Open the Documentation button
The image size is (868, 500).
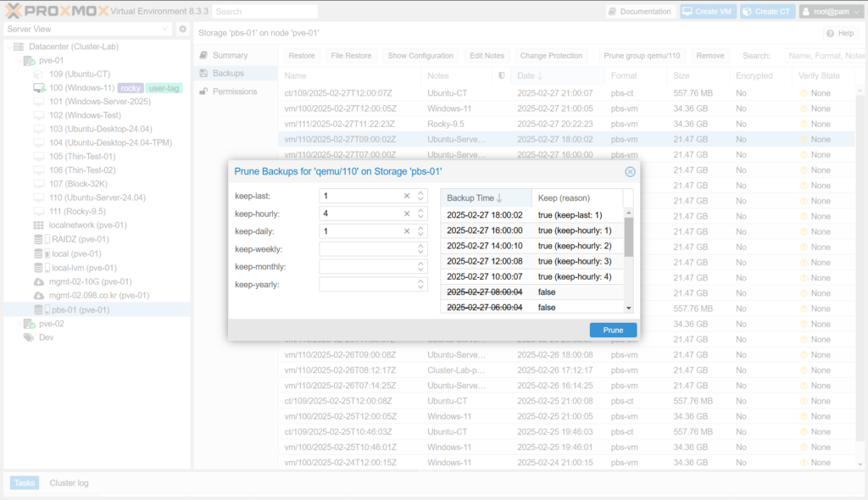coord(640,12)
